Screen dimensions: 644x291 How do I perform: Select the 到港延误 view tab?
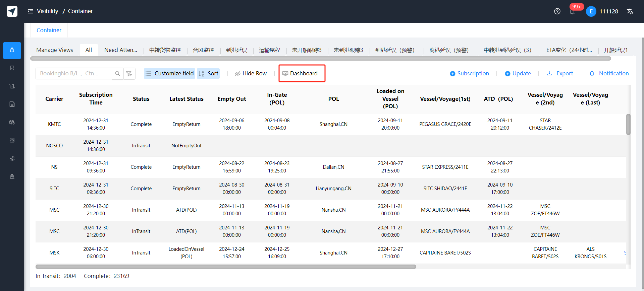point(236,50)
